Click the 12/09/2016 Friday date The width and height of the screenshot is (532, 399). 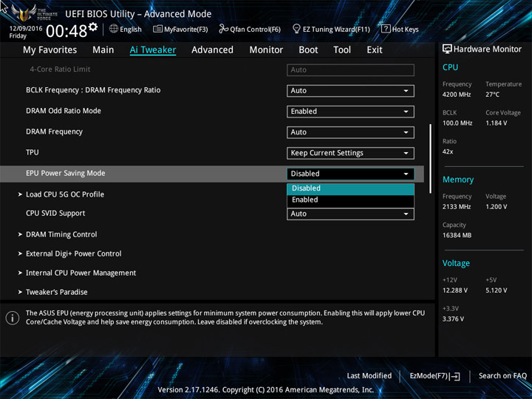coord(25,32)
